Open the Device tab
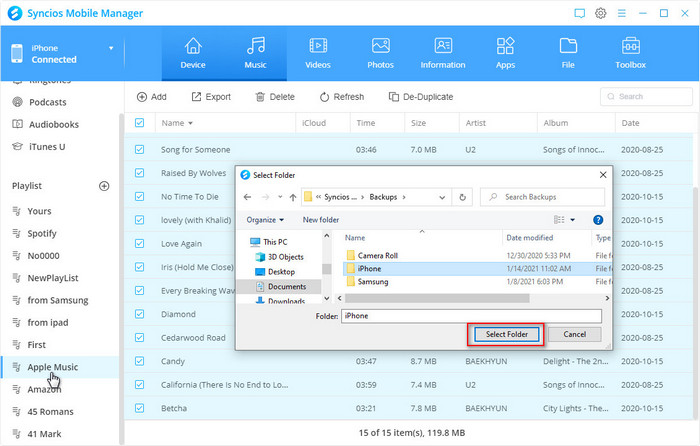 [193, 53]
